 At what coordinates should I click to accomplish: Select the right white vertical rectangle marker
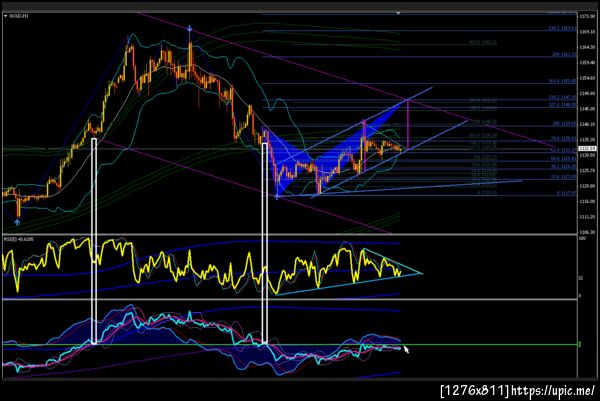[x=264, y=243]
